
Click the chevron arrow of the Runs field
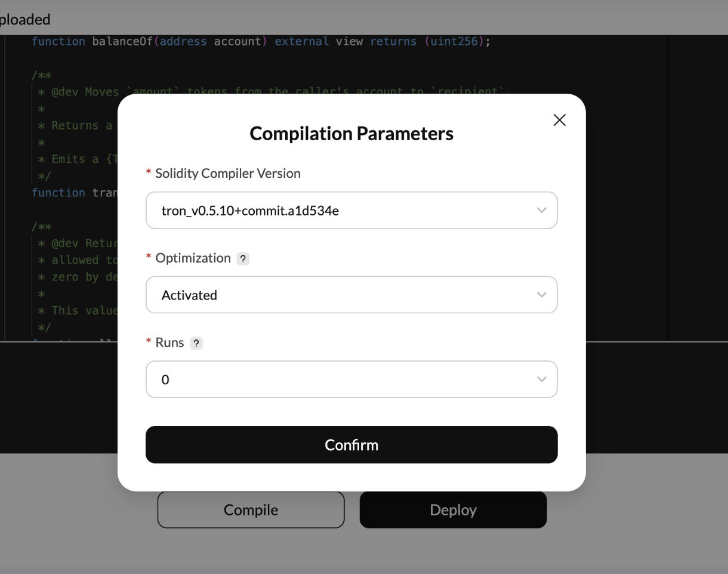pos(541,379)
